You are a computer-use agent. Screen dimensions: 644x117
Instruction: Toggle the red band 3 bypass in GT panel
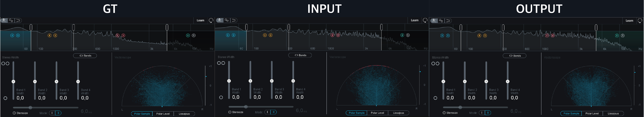tap(117, 35)
